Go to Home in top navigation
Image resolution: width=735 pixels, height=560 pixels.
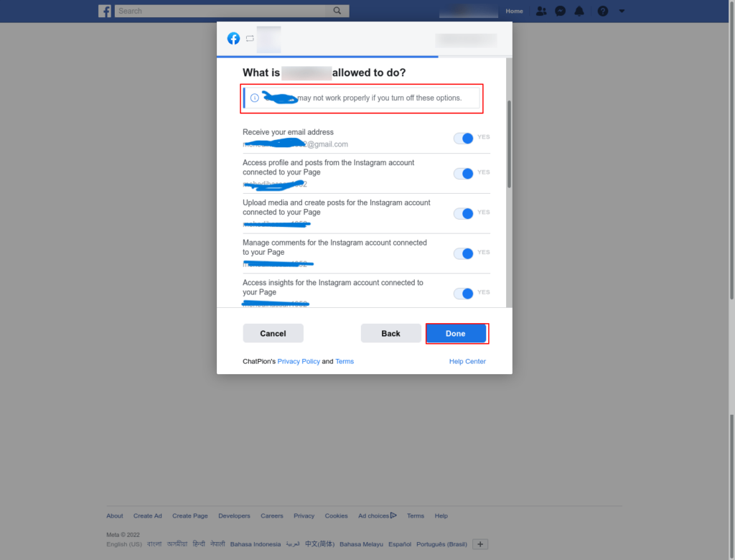click(514, 11)
